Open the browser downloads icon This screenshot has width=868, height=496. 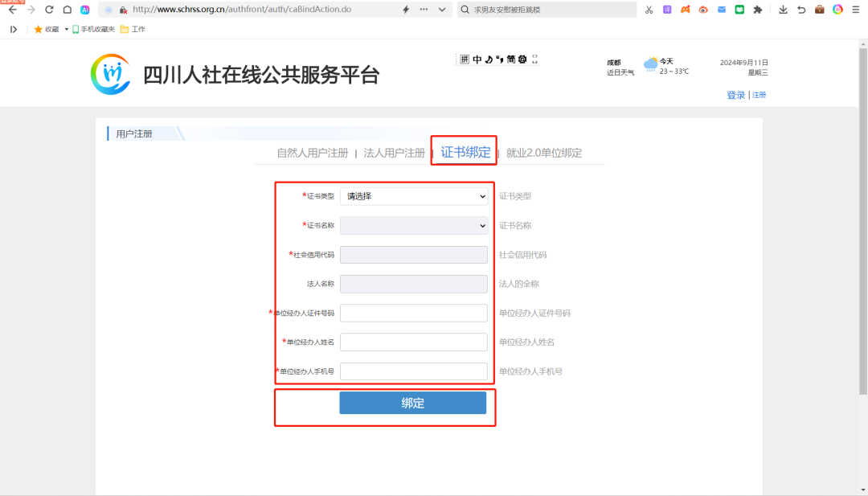[784, 10]
